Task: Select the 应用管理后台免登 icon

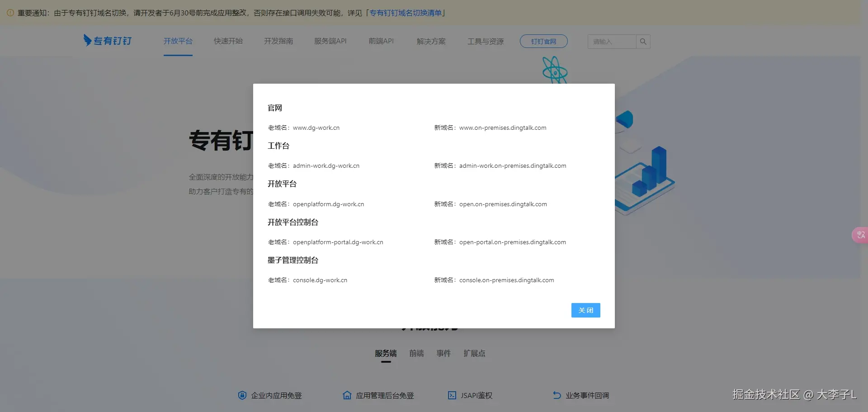Action: 347,395
